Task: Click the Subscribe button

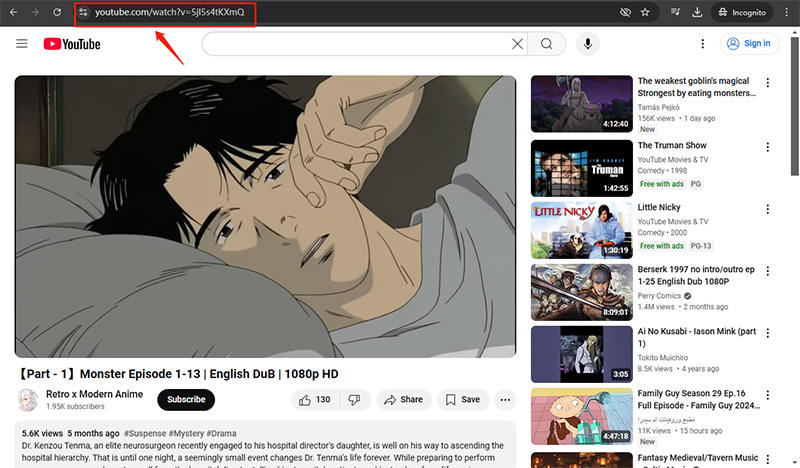Action: [x=186, y=400]
